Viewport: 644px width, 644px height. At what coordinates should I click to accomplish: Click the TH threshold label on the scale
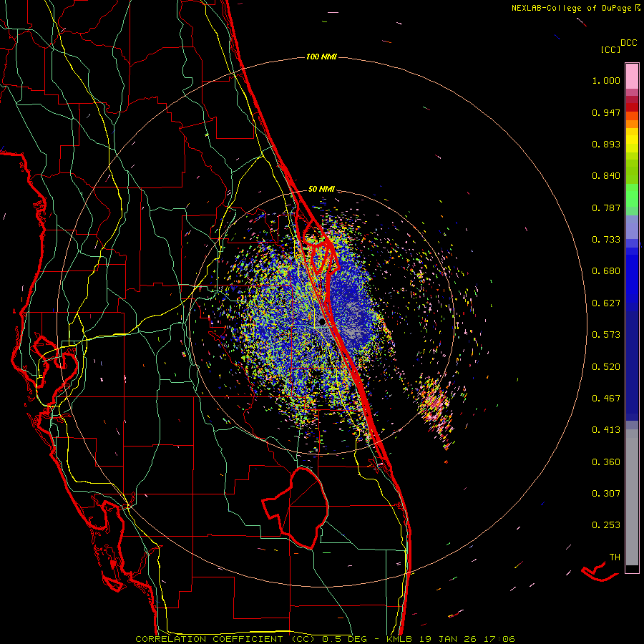pos(615,557)
